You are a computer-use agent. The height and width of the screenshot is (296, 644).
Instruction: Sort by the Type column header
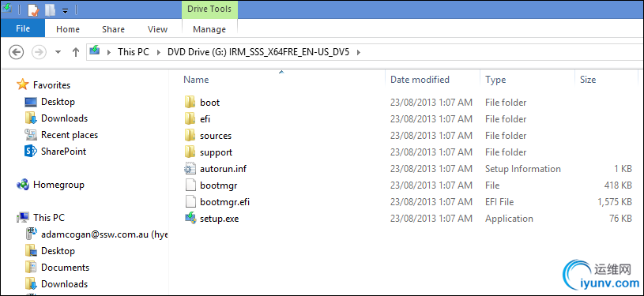coord(495,80)
